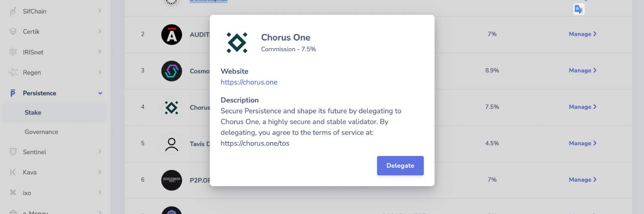The width and height of the screenshot is (644, 214).
Task: Click the Chorus One logo in dialog
Action: click(237, 43)
